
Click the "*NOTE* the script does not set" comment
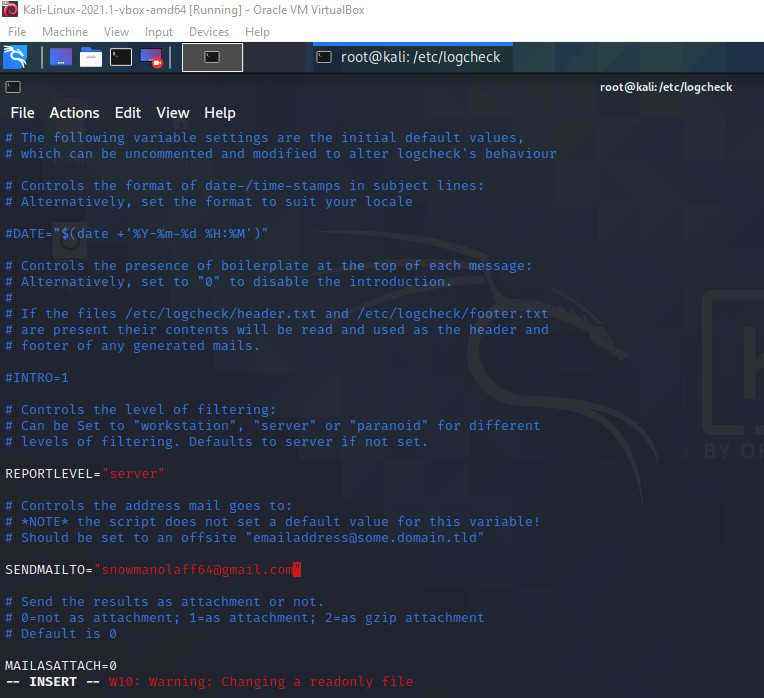[273, 522]
